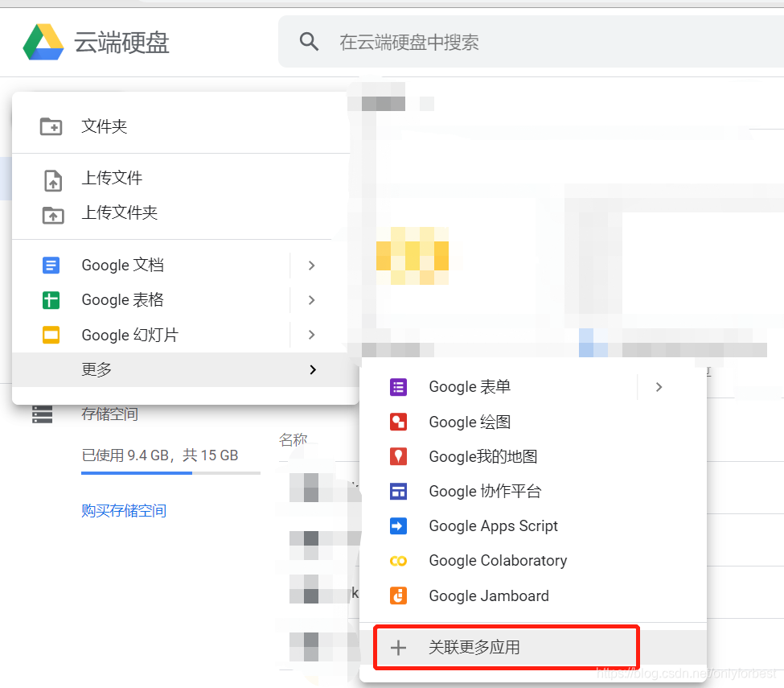Expand the Google 文档 submenu arrow
Viewport: 784px width, 688px height.
click(x=311, y=266)
